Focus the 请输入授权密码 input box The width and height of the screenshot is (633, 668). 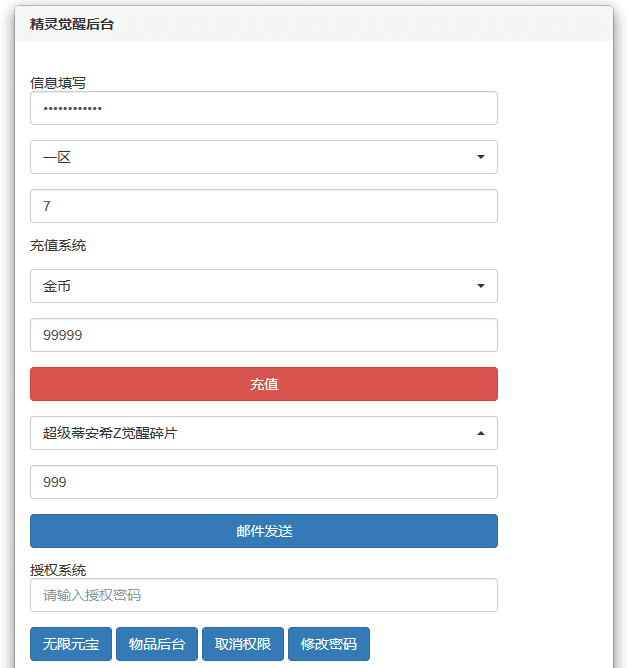pos(263,595)
